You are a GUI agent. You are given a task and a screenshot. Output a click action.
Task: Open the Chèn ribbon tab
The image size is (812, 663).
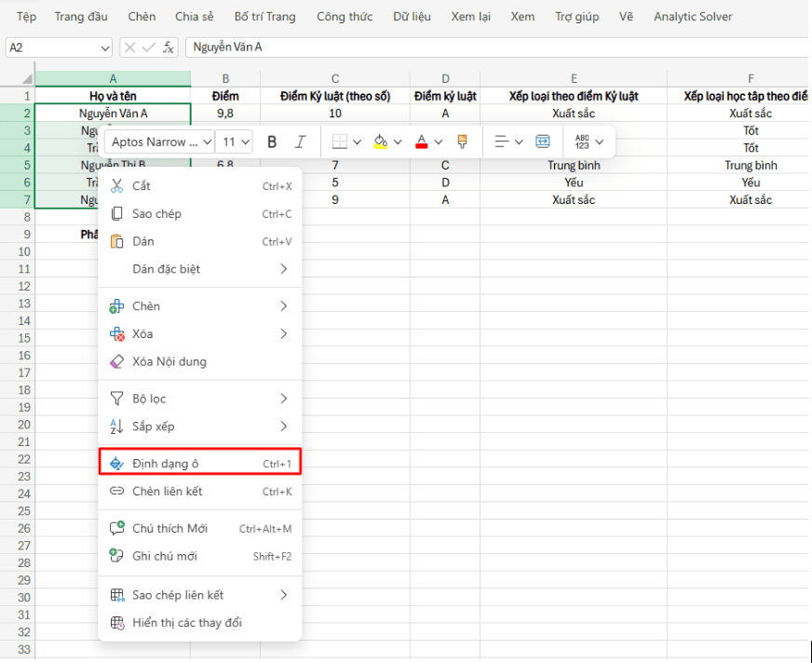pyautogui.click(x=142, y=17)
